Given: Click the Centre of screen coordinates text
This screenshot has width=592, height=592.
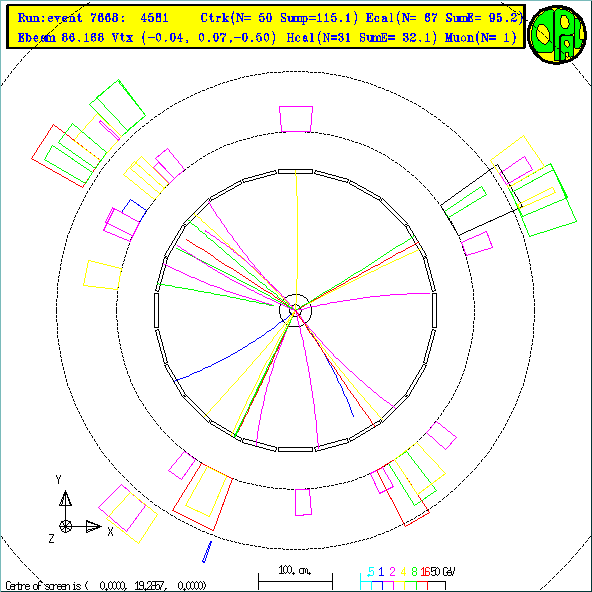Looking at the screenshot, I should coord(106,586).
